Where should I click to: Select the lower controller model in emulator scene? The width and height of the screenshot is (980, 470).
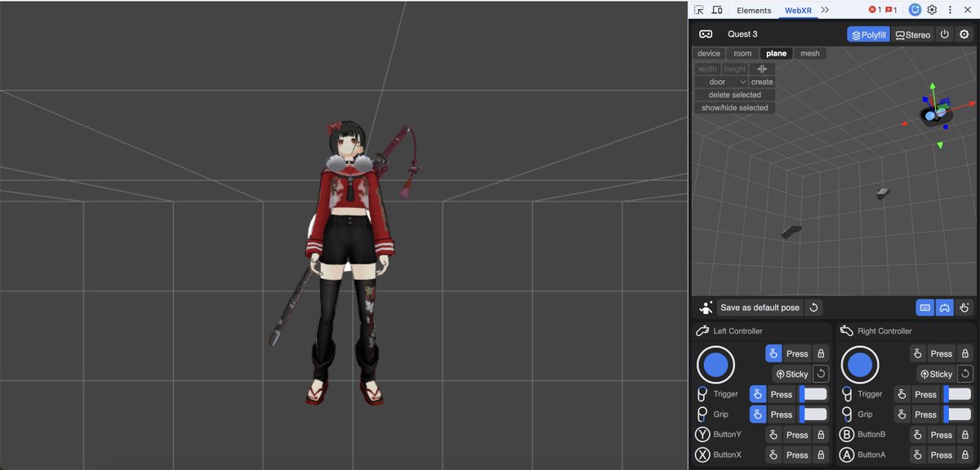point(791,232)
